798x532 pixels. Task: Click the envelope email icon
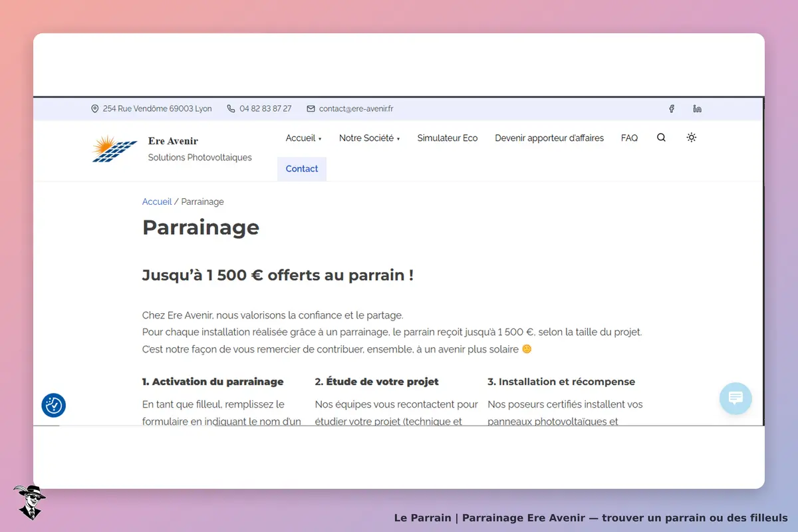coord(311,108)
